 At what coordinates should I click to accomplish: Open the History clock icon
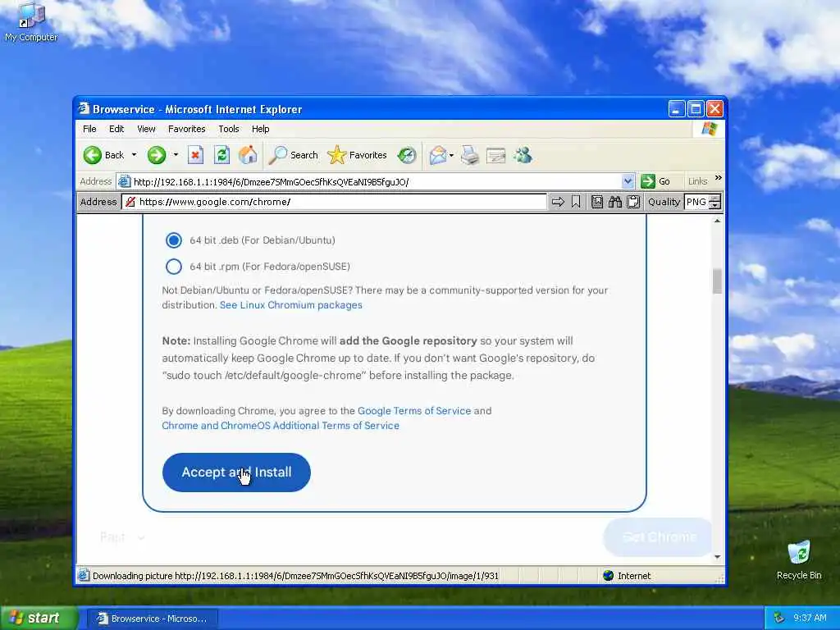click(x=407, y=155)
